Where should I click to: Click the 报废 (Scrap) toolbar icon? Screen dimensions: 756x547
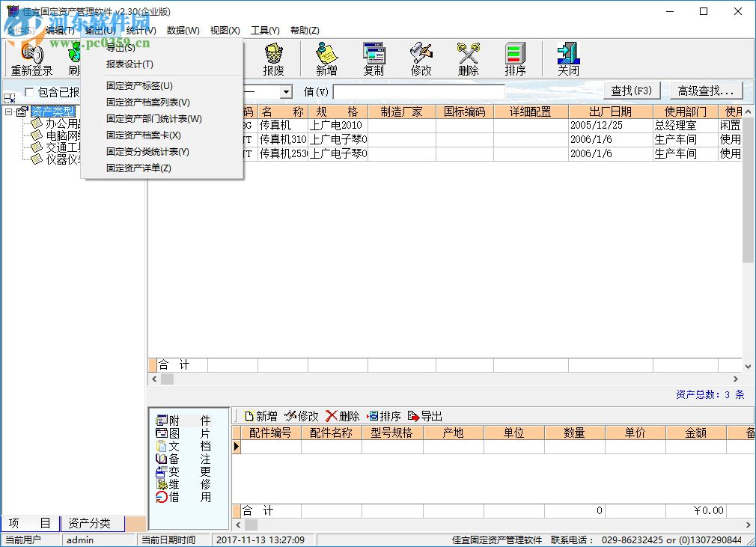(x=274, y=58)
